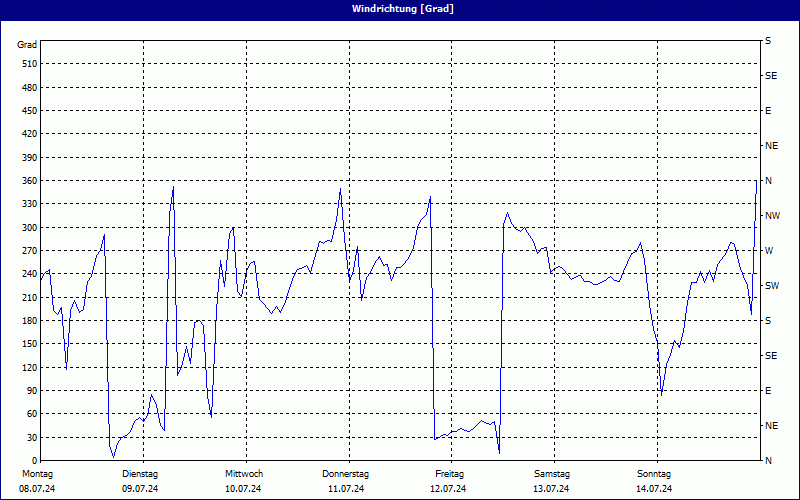Select the 300 y-axis tick label
Screen dimensions: 800x500
click(x=30, y=228)
